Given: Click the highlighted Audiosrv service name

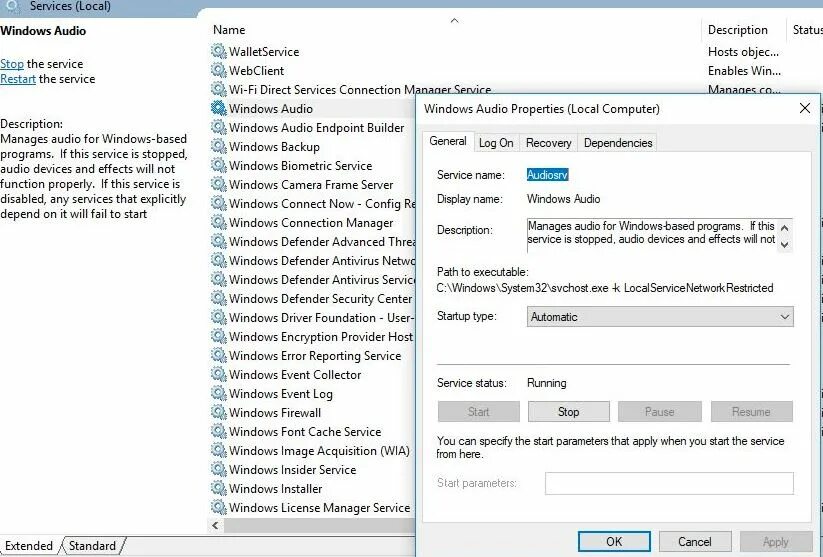Looking at the screenshot, I should coord(547,175).
